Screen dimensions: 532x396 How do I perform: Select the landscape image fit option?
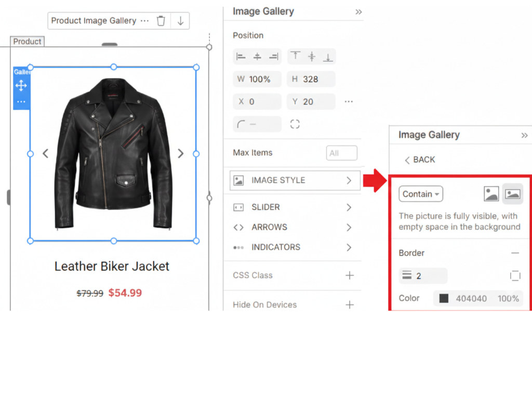coord(513,194)
